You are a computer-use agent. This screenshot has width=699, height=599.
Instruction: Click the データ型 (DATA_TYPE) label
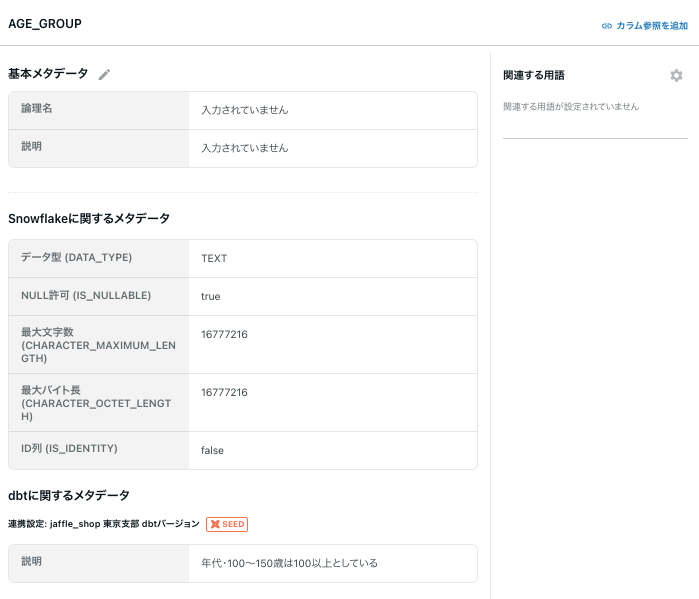coord(77,257)
